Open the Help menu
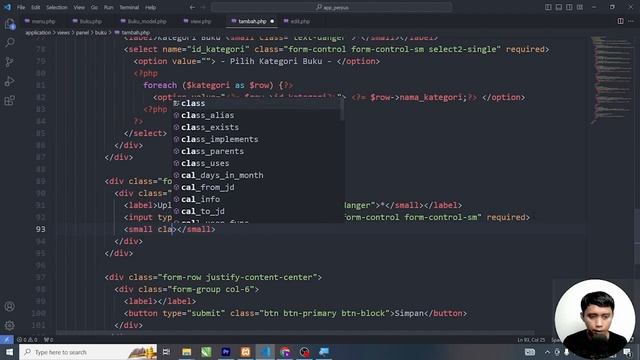The height and width of the screenshot is (360, 640). coord(151,7)
